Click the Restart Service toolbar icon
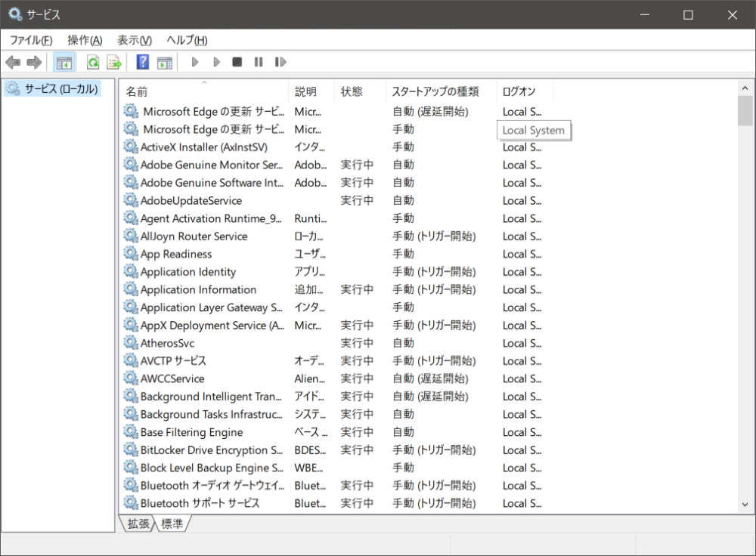The width and height of the screenshot is (756, 556). point(280,62)
